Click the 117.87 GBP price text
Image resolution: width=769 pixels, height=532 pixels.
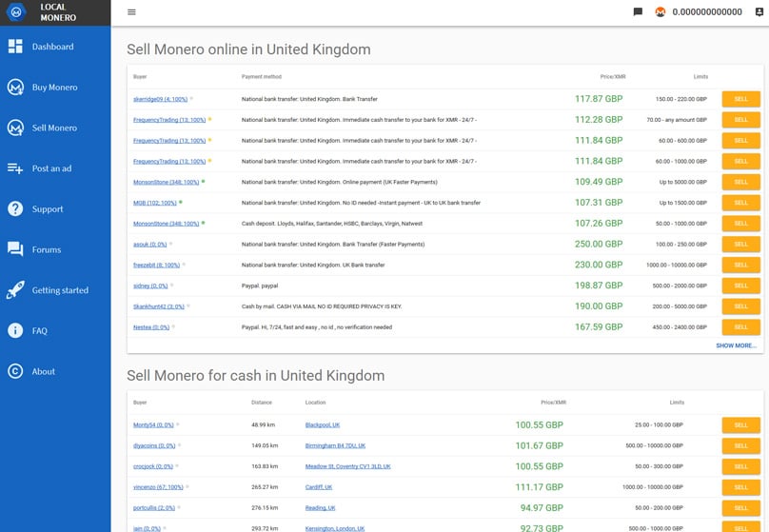coord(599,99)
